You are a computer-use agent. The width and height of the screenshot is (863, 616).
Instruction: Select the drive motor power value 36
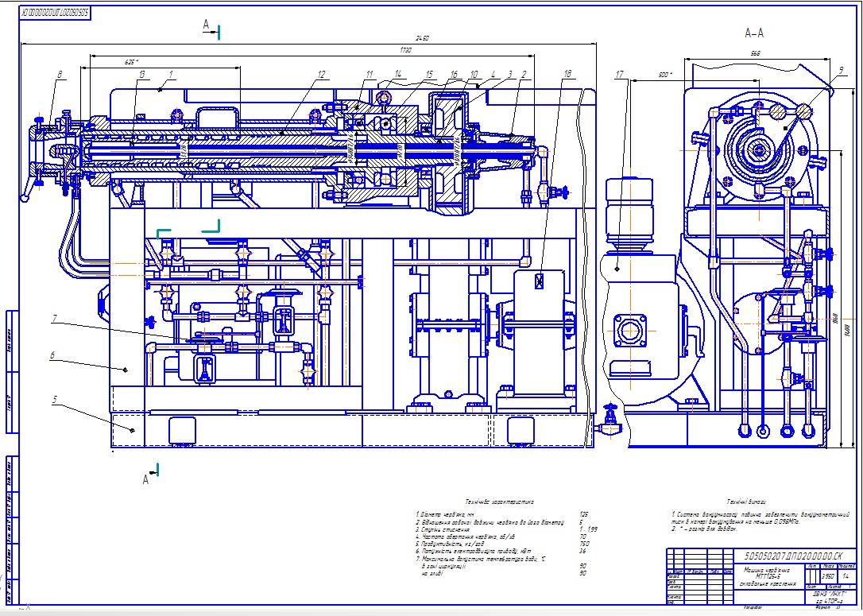[582, 551]
